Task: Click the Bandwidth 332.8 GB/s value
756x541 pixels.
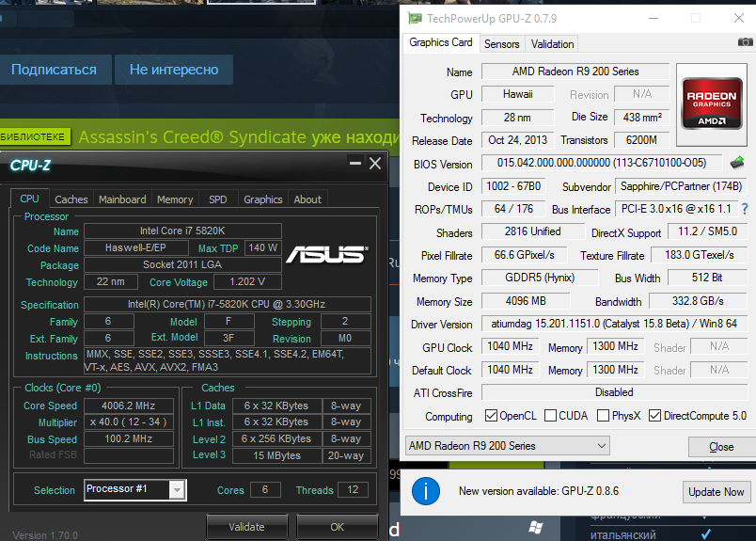Action: [698, 301]
